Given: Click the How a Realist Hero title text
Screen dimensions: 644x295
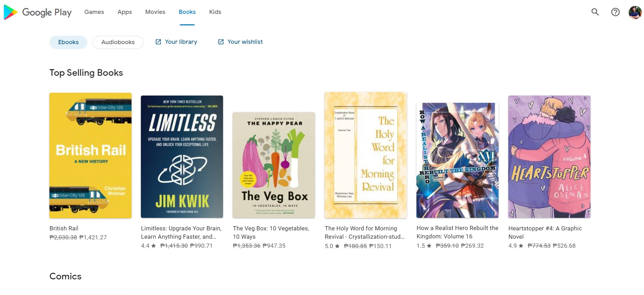Looking at the screenshot, I should coord(457,232).
